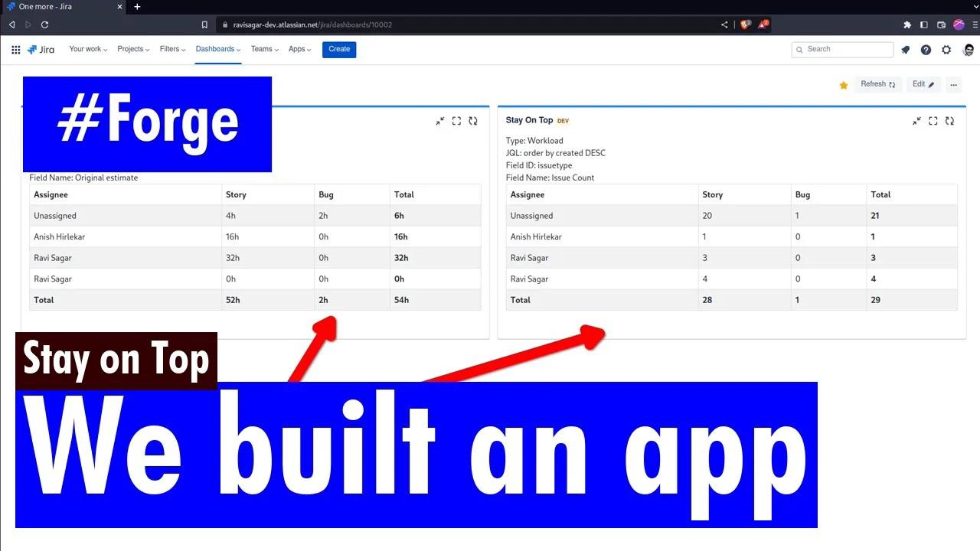Star the dashboard as favorite

843,85
